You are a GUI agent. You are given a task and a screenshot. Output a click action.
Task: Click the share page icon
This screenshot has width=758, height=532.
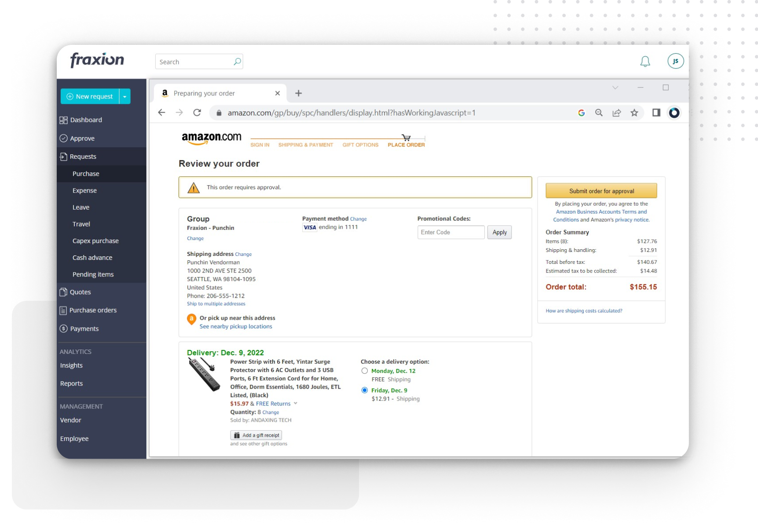coord(616,113)
